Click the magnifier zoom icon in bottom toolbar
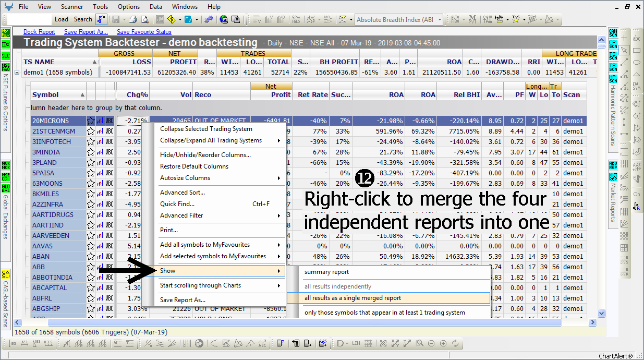 [420, 343]
